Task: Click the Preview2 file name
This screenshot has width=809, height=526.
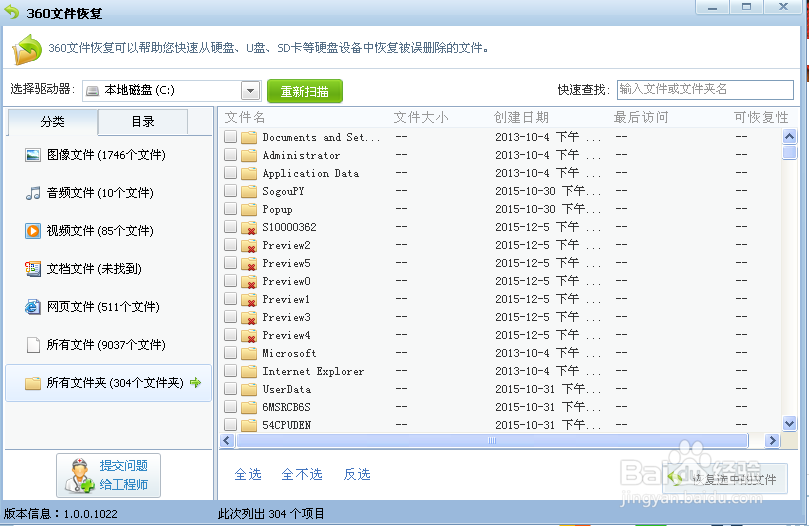Action: pos(286,246)
